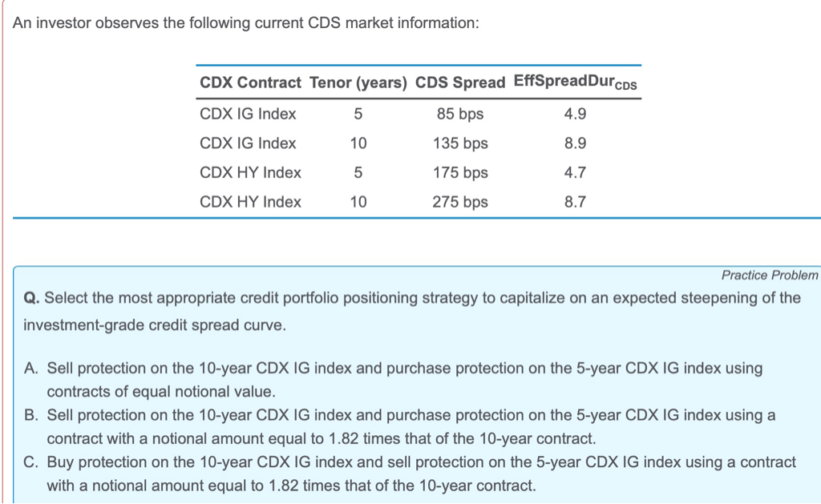This screenshot has width=821, height=504.
Task: Click the Tenor (years) column header
Action: coord(358,83)
